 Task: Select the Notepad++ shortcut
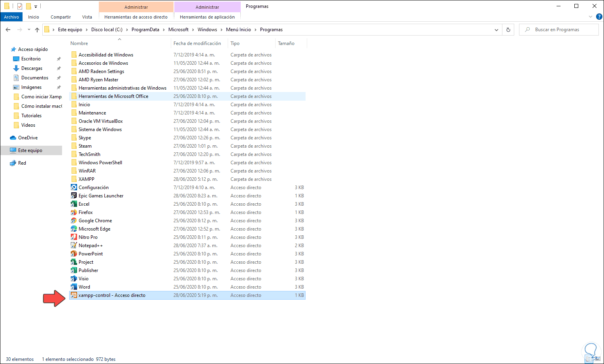pyautogui.click(x=91, y=245)
